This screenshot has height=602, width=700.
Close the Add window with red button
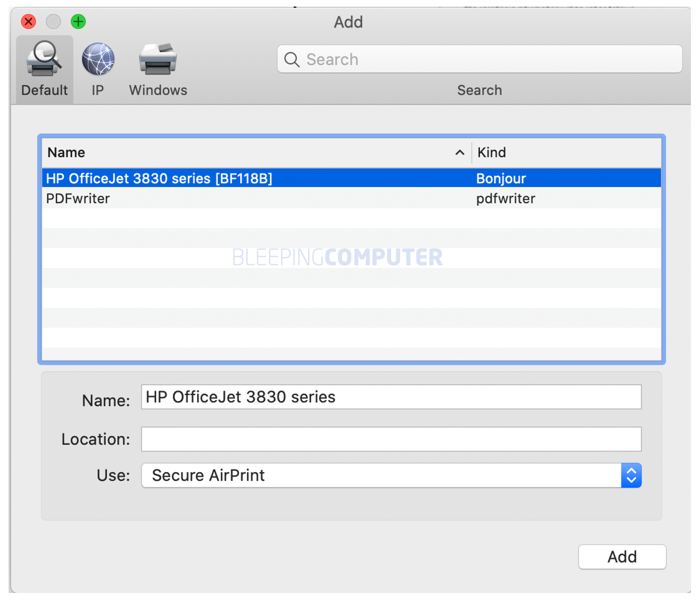pos(29,22)
